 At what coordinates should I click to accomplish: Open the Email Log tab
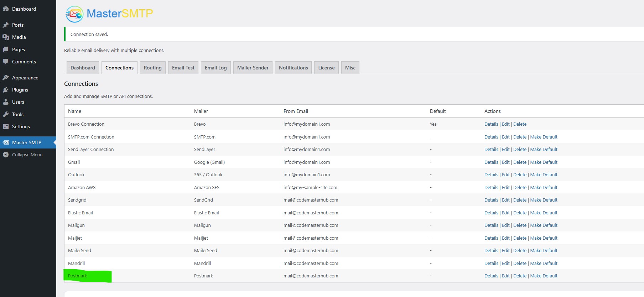point(215,68)
